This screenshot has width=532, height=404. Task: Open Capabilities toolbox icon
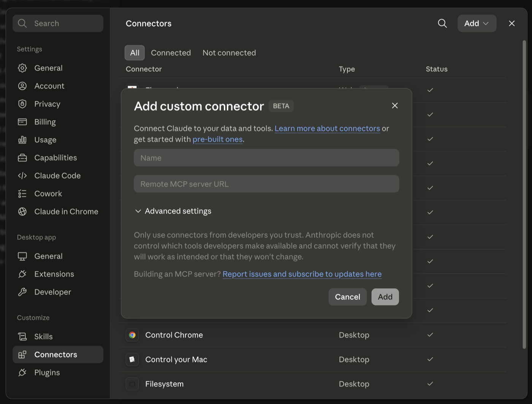tap(22, 157)
